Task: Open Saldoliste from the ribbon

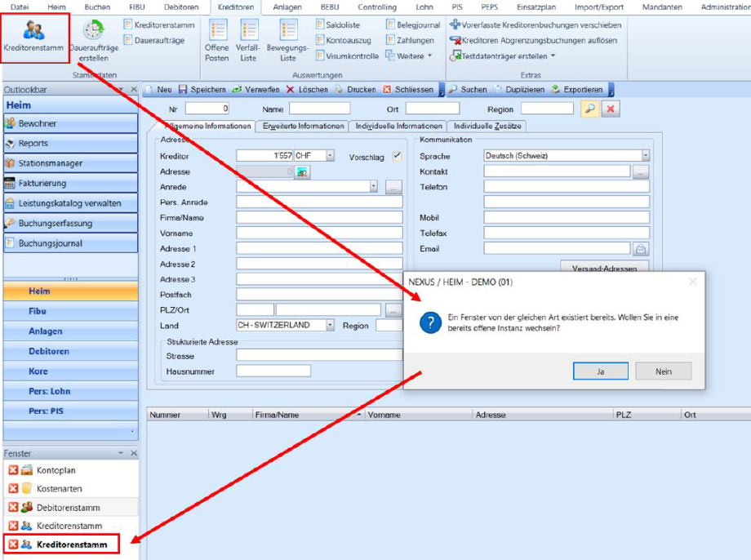Action: pyautogui.click(x=338, y=25)
